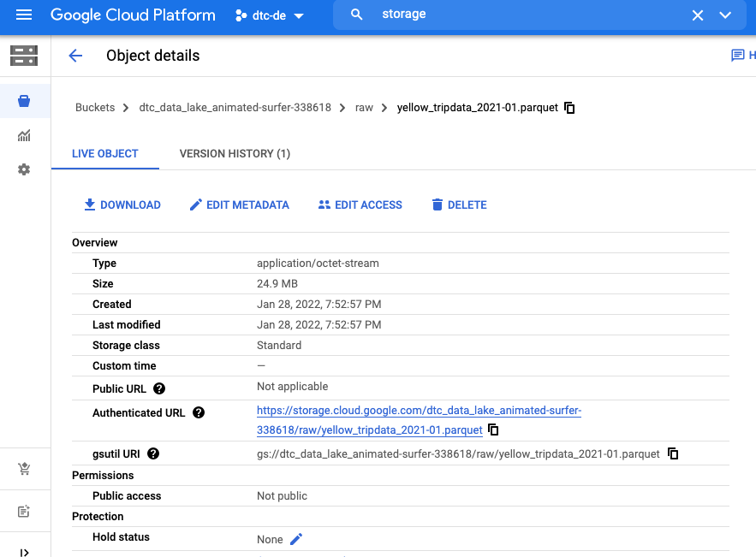Open help for Authenticated URL
This screenshot has width=756, height=557.
tap(199, 412)
